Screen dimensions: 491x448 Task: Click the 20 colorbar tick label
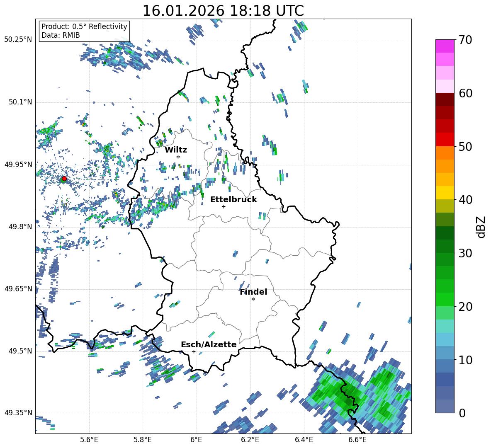click(465, 307)
